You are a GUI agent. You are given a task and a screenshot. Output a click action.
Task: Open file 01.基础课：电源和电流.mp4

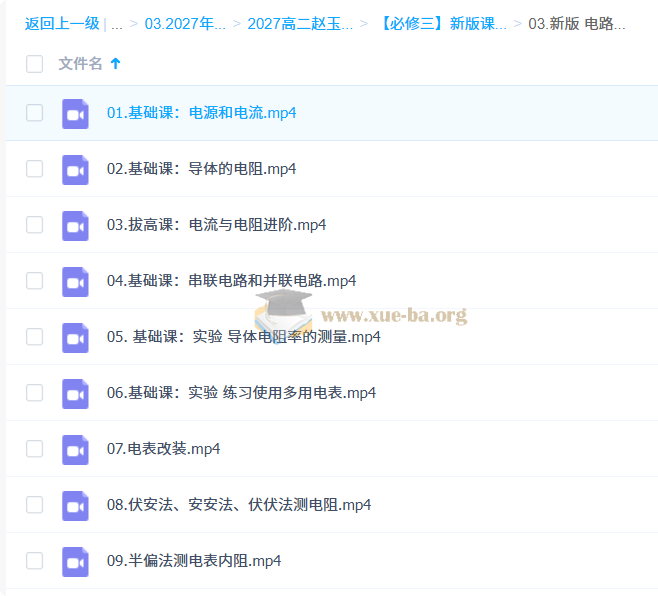[201, 113]
